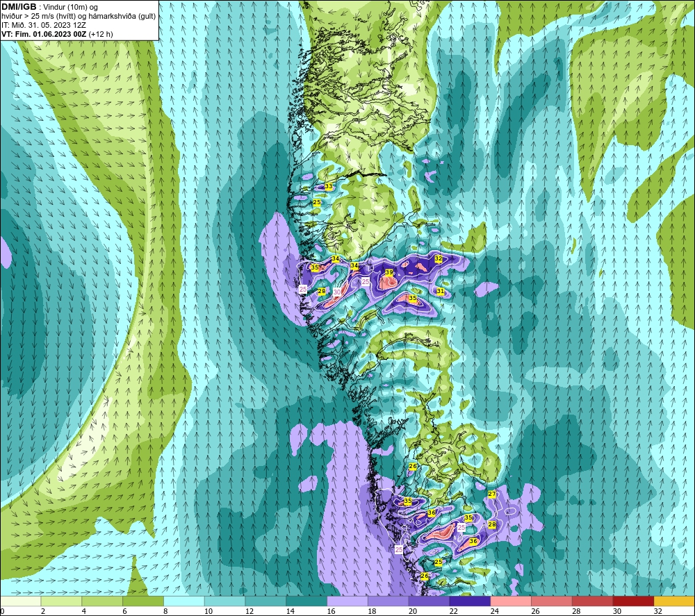Click legend scale tick number 14
Screen dimensions: 695x616
pos(290,611)
